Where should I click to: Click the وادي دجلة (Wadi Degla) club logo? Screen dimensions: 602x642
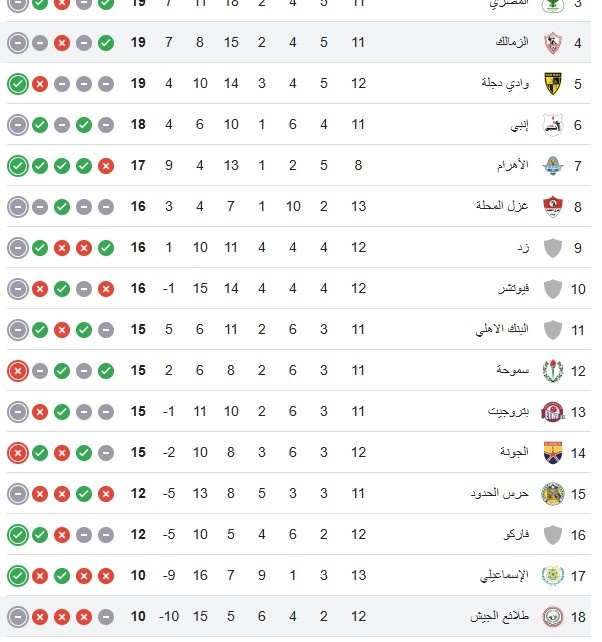coord(551,84)
